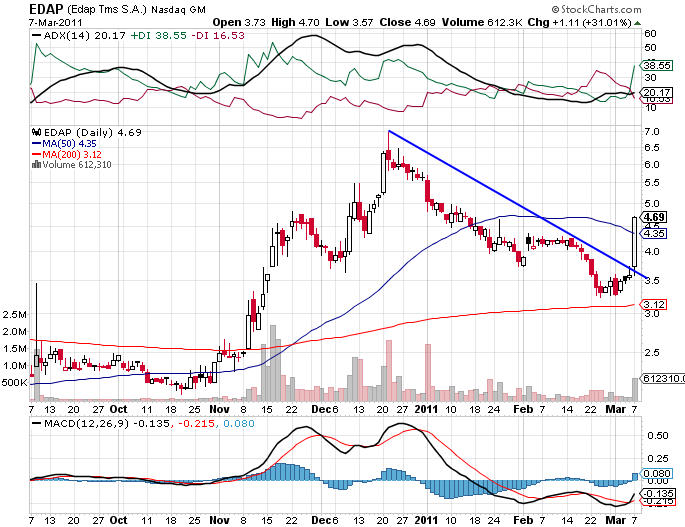685x527 pixels.
Task: Click the red -DI 16.53 legend text
Action: point(218,36)
